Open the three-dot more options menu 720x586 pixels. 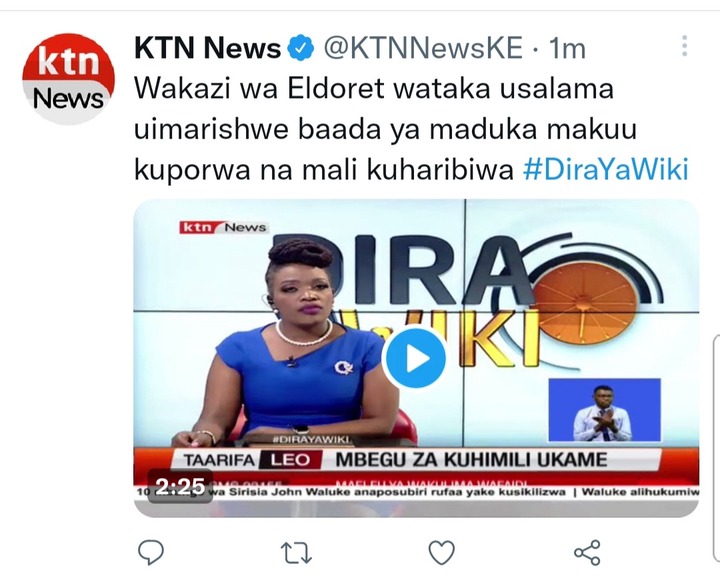tap(684, 46)
